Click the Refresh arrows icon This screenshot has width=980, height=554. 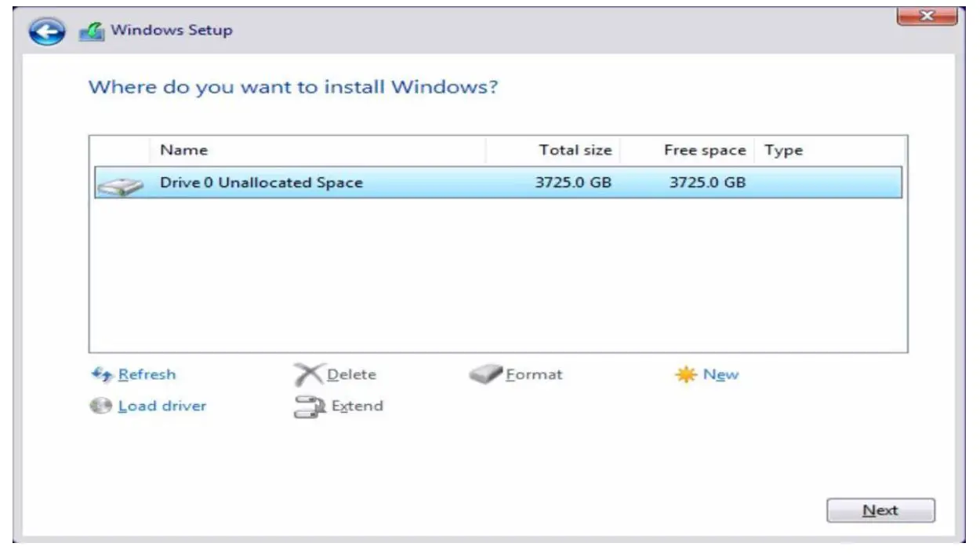[x=103, y=374]
